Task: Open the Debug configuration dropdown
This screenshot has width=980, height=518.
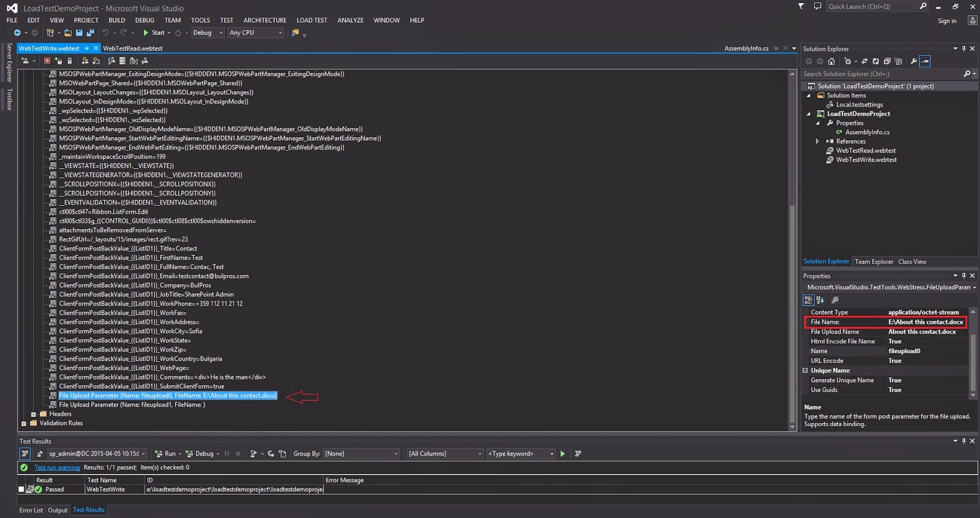Action: coord(208,32)
